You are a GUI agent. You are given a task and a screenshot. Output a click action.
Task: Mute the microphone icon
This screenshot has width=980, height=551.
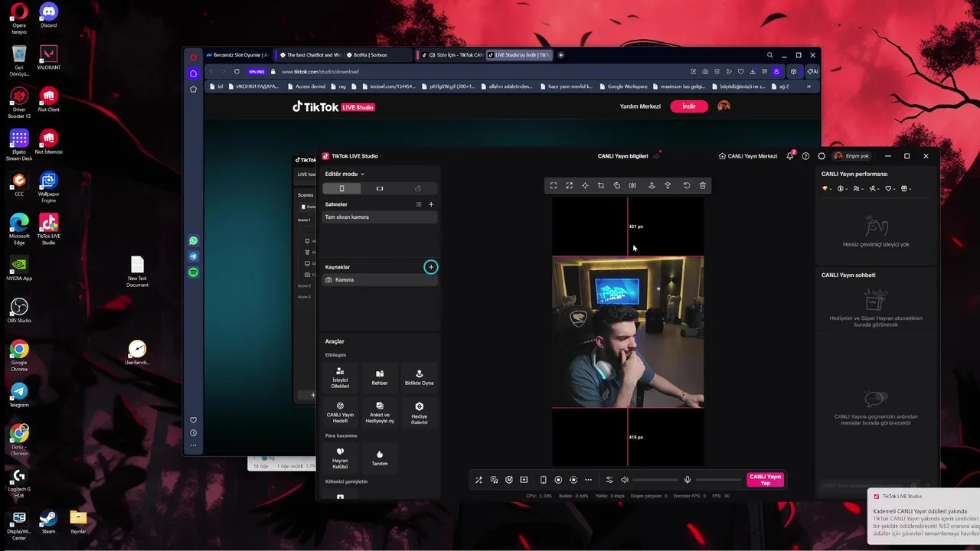tap(688, 480)
